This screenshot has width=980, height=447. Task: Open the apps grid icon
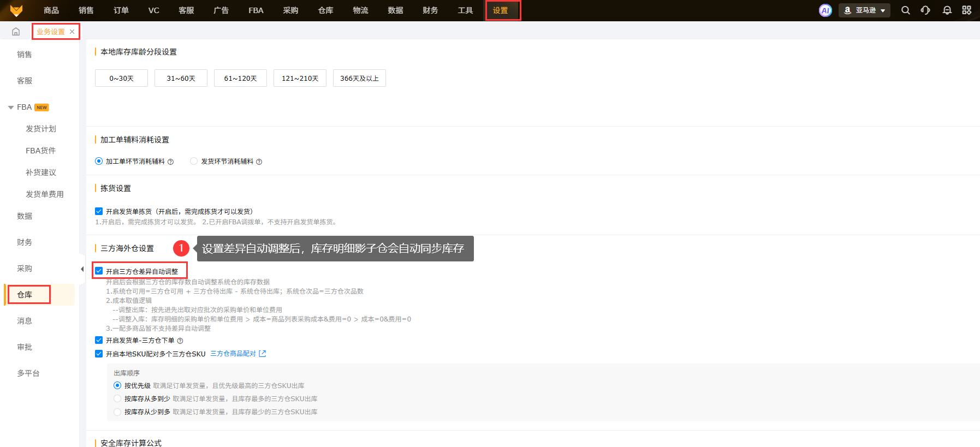click(x=967, y=10)
